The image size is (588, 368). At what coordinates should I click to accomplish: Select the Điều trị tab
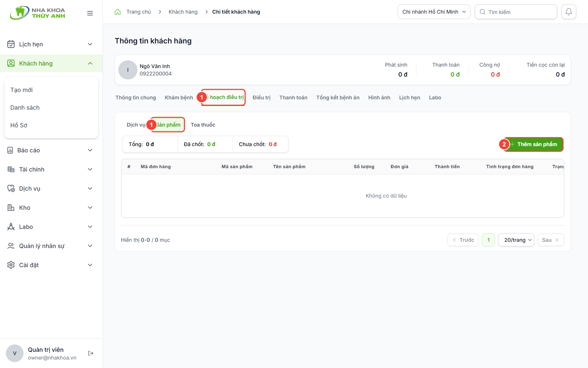pos(261,98)
